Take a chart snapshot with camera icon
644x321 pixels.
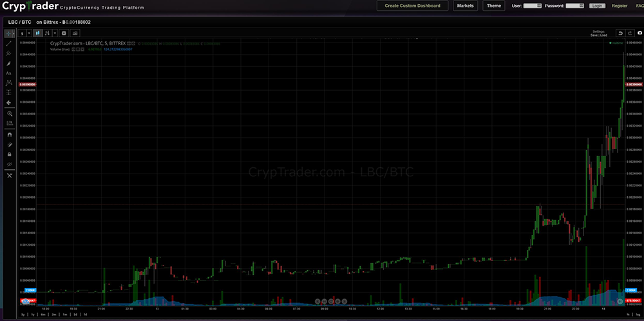pos(639,33)
